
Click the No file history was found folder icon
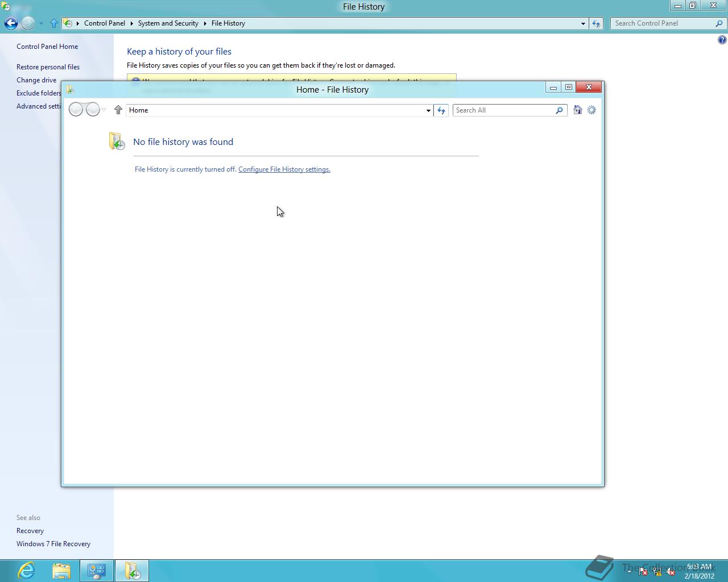tap(117, 141)
